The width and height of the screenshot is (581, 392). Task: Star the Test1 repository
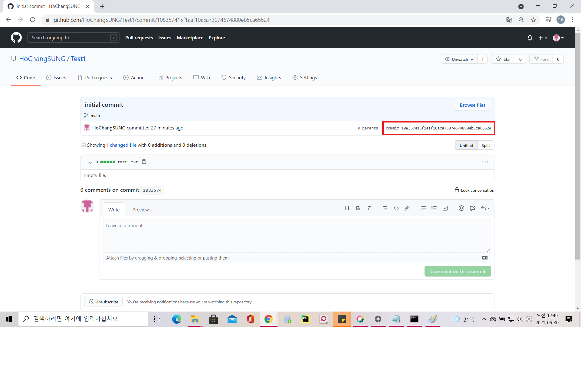pos(504,59)
